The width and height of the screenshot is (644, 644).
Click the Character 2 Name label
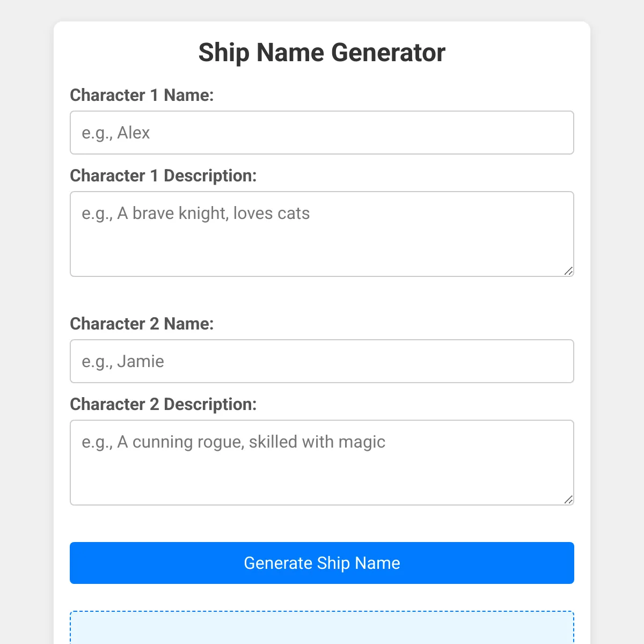point(142,324)
